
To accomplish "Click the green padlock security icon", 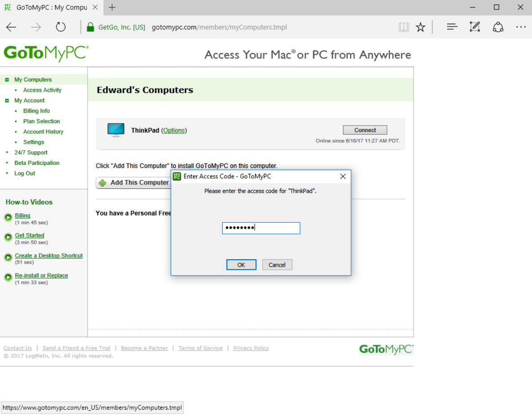I will [x=90, y=27].
